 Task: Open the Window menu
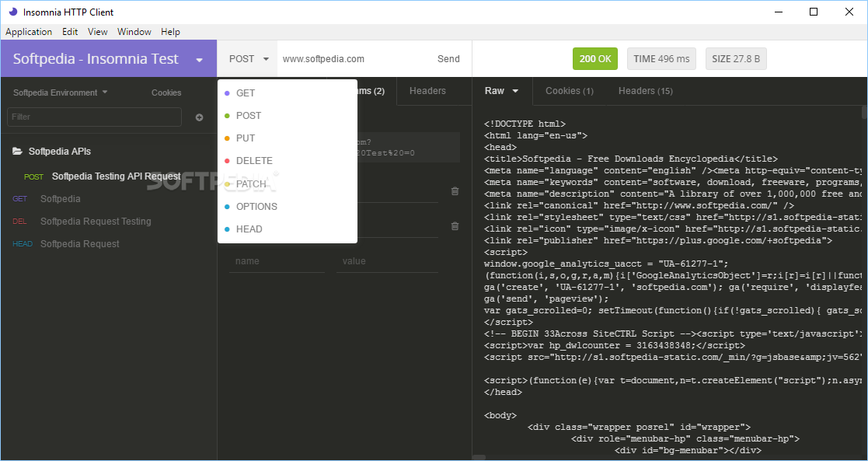(x=134, y=32)
